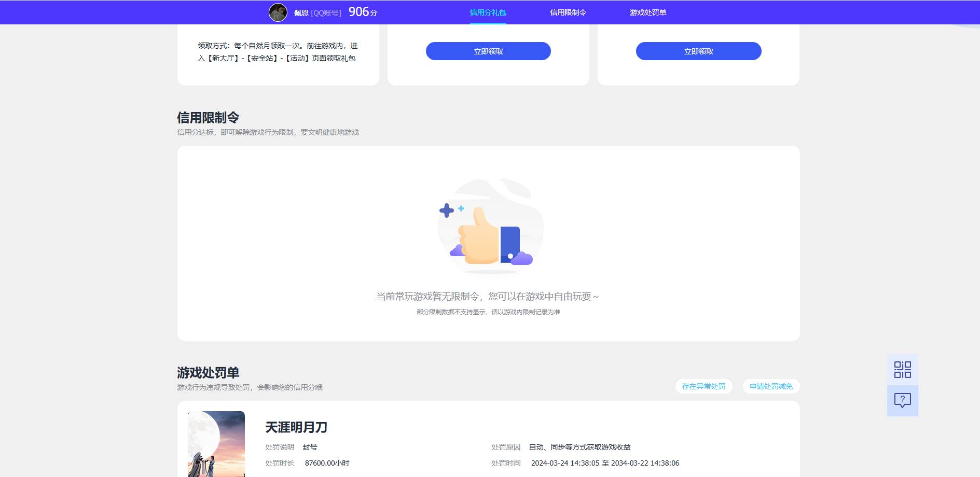980x477 pixels.
Task: Click the 信用限制令 section heading
Action: click(x=208, y=118)
